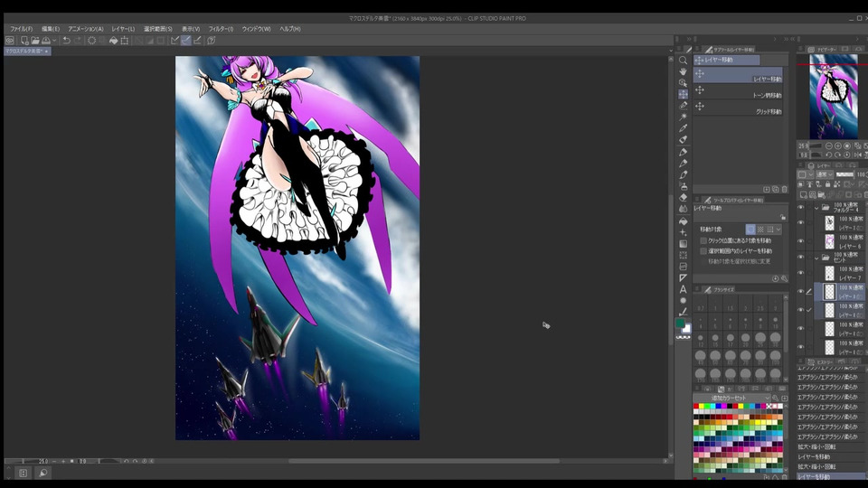This screenshot has height=488, width=868.
Task: Click the Open file folder icon
Action: pos(35,41)
